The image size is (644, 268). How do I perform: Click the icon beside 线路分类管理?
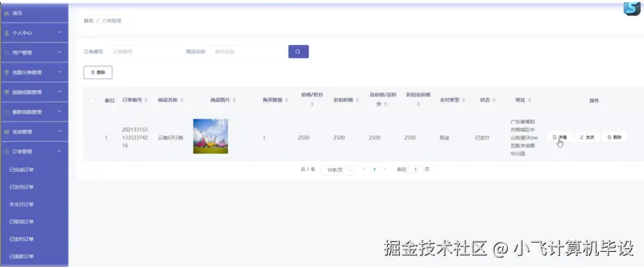tap(6, 72)
